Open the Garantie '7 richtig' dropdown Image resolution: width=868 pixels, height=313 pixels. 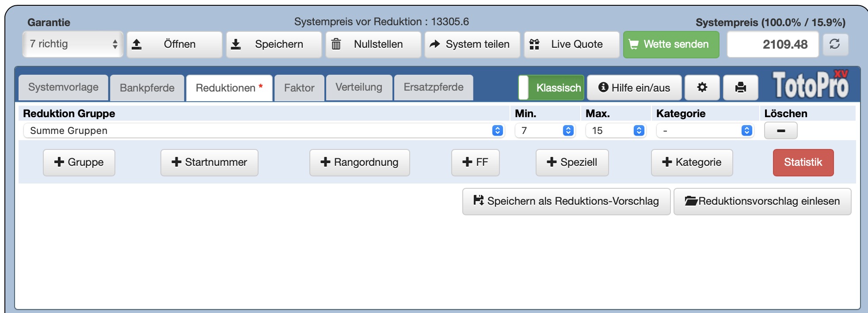(73, 44)
